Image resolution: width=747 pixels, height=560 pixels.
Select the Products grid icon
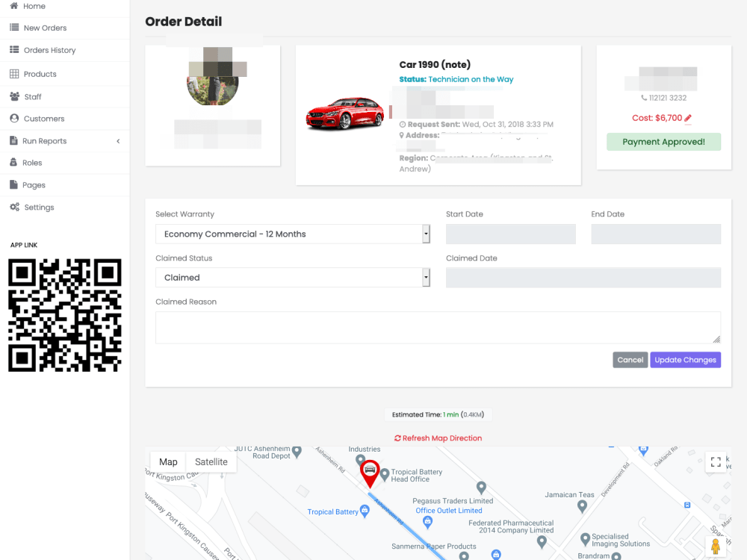[x=16, y=73]
